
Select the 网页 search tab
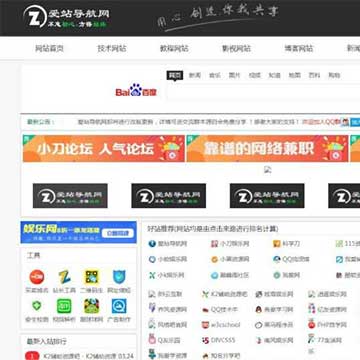click(x=175, y=76)
